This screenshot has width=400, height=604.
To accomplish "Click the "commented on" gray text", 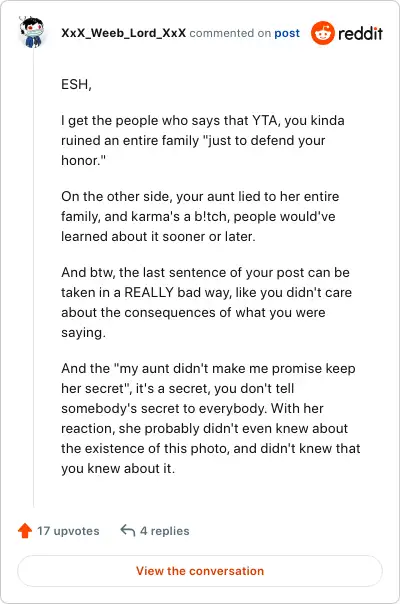I will 230,33.
